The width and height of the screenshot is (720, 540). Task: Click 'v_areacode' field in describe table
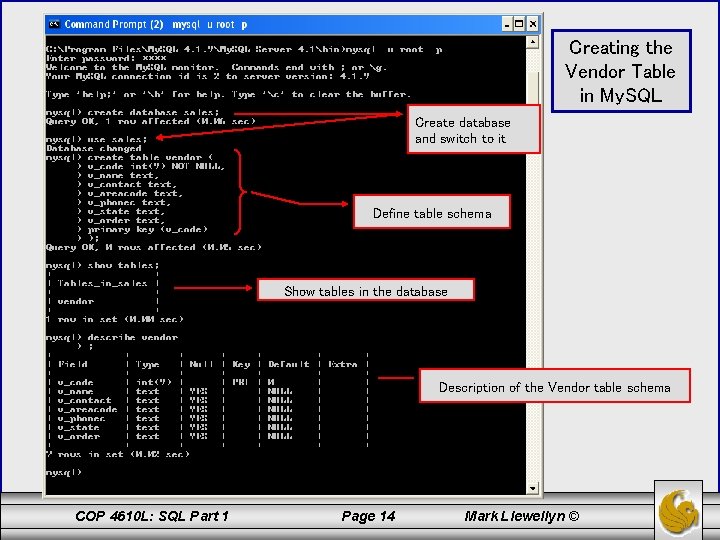[x=87, y=409]
